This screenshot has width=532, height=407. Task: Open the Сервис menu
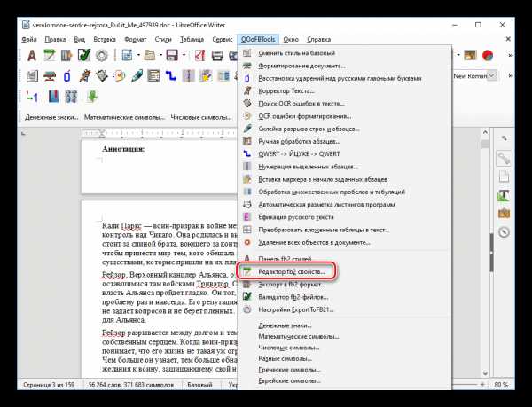pyautogui.click(x=223, y=39)
